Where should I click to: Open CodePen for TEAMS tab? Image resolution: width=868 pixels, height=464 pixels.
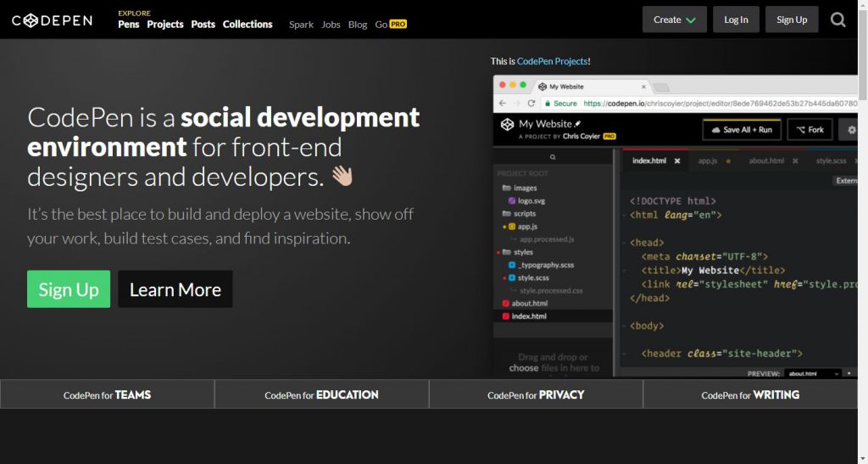tap(107, 394)
